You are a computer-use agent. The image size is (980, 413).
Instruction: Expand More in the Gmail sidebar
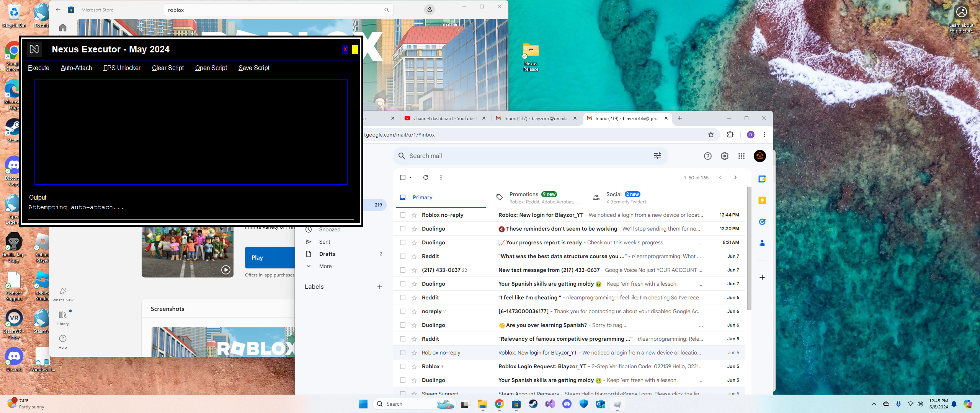325,266
